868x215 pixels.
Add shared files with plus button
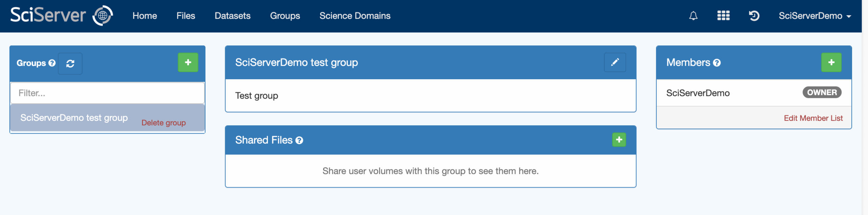coord(619,140)
